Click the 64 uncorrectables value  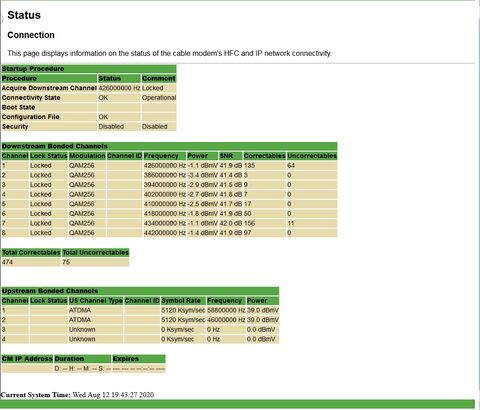[x=291, y=165]
